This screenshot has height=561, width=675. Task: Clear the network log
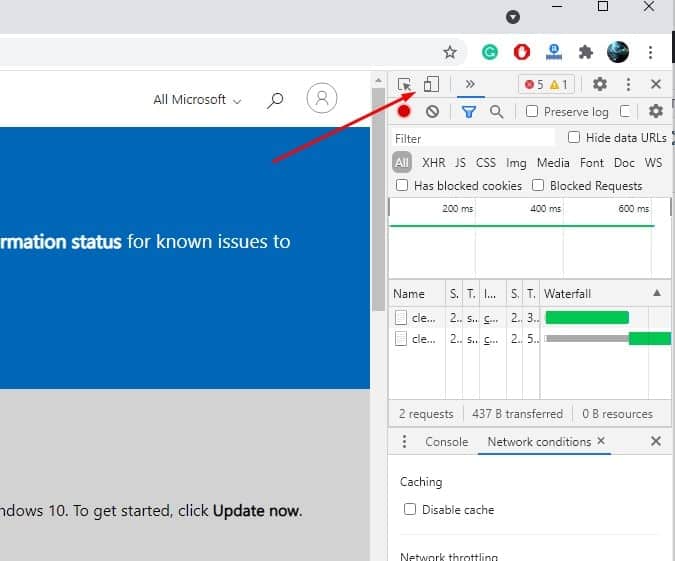(432, 112)
